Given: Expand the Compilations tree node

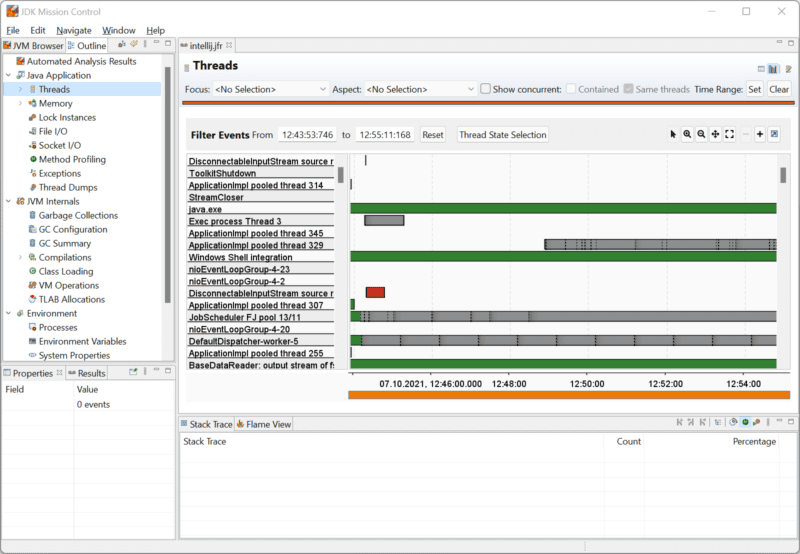Looking at the screenshot, I should pos(20,257).
